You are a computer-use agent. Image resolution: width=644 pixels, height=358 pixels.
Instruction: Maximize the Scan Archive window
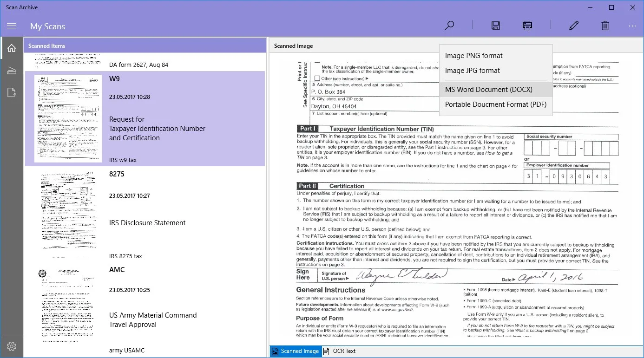tap(611, 7)
